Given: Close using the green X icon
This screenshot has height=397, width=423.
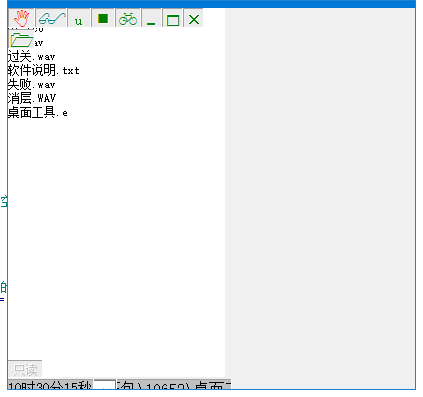Looking at the screenshot, I should click(x=194, y=18).
